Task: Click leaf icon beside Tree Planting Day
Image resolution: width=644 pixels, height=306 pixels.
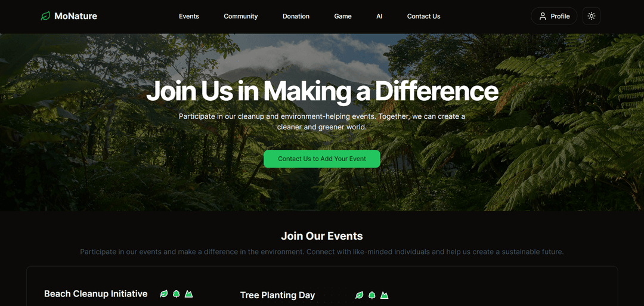Action: coord(360,295)
